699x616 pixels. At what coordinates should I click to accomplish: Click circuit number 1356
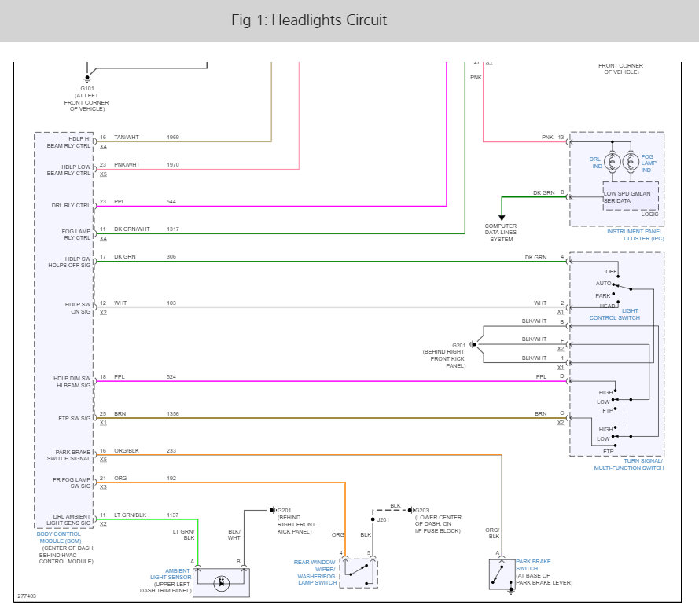pos(173,414)
